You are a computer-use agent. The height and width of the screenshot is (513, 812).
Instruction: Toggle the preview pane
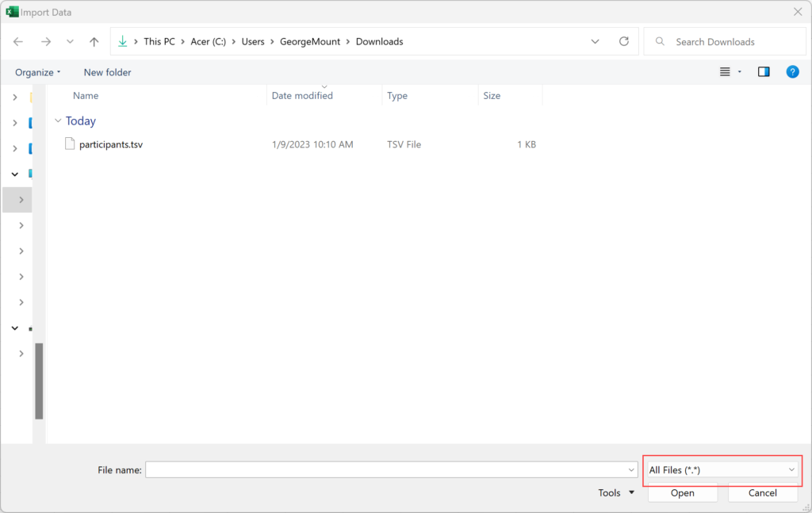pyautogui.click(x=764, y=72)
